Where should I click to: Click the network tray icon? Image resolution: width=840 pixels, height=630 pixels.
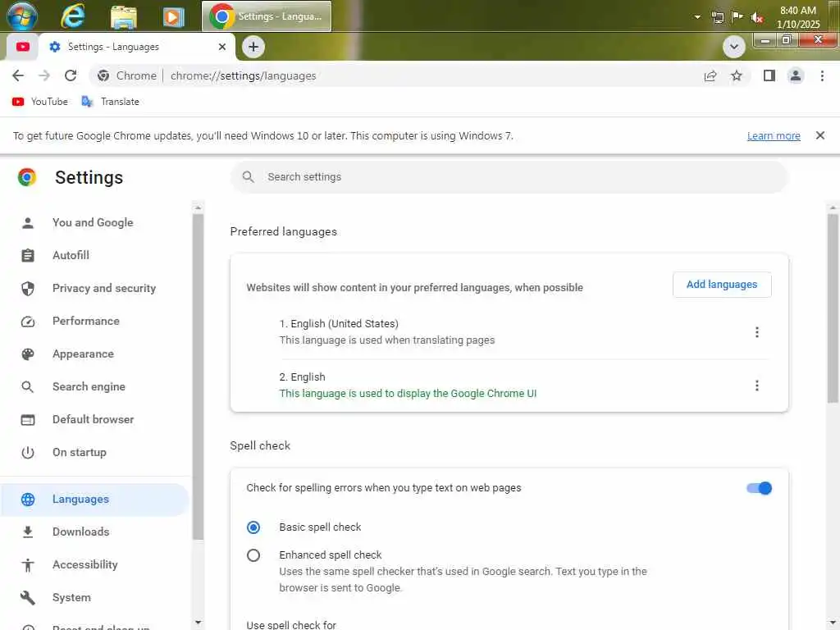coord(718,17)
